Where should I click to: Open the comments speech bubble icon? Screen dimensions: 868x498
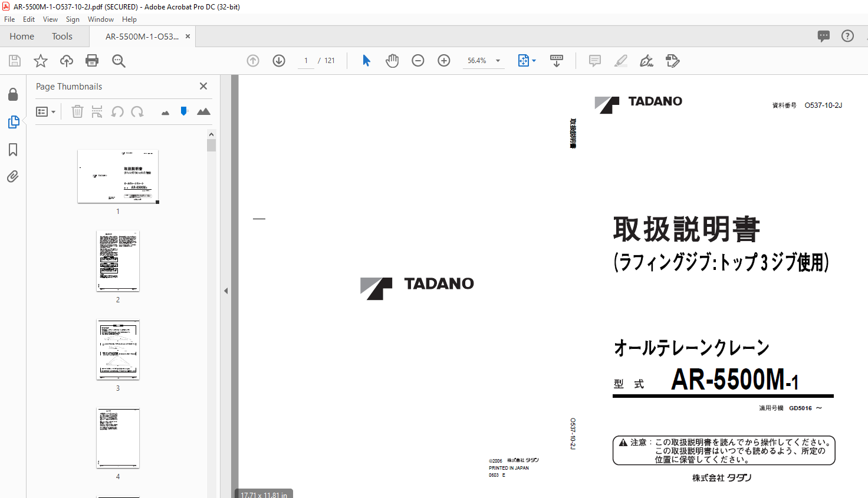(x=824, y=36)
